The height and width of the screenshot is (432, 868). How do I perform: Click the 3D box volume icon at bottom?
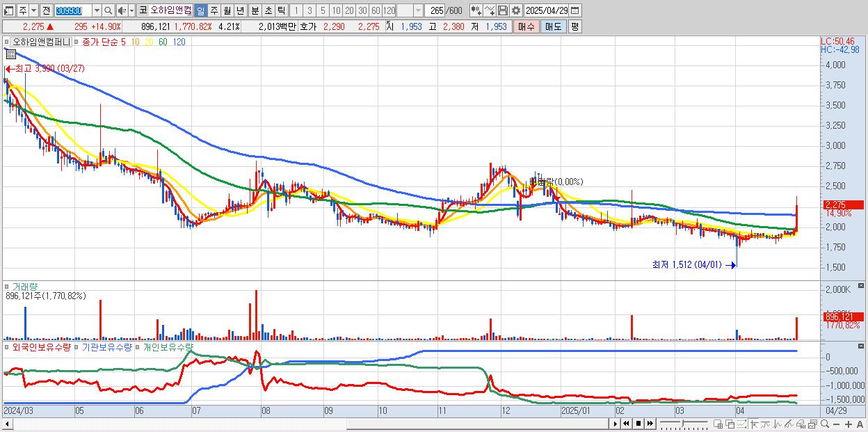[x=801, y=424]
